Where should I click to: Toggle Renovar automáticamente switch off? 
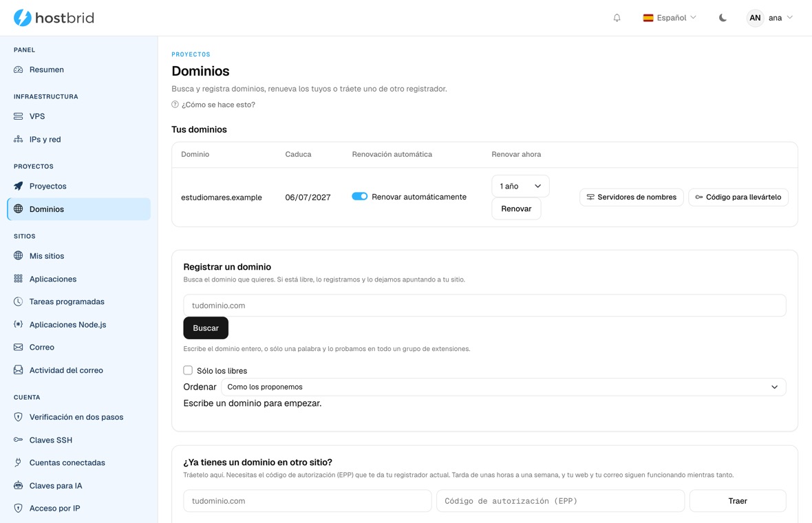click(359, 196)
